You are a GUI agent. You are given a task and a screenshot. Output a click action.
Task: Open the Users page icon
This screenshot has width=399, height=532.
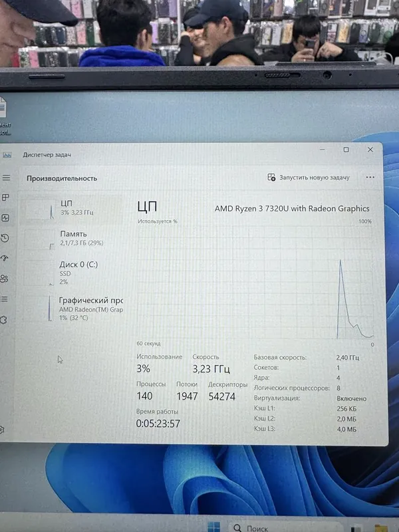click(x=4, y=279)
